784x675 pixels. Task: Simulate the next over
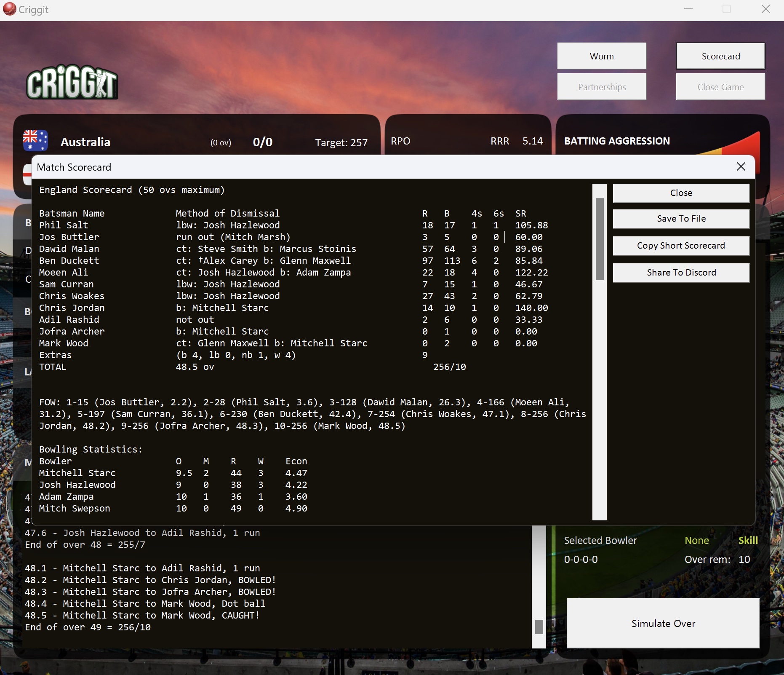pos(663,623)
